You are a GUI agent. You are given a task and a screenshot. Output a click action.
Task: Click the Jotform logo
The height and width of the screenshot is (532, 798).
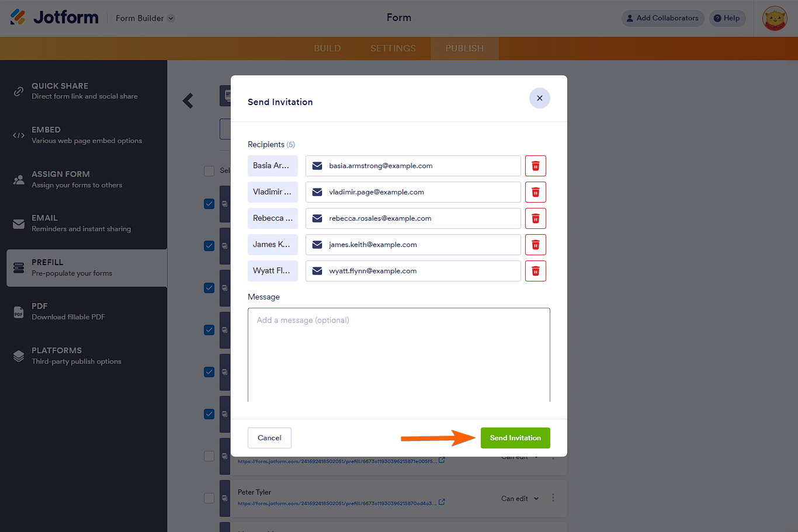click(x=54, y=18)
